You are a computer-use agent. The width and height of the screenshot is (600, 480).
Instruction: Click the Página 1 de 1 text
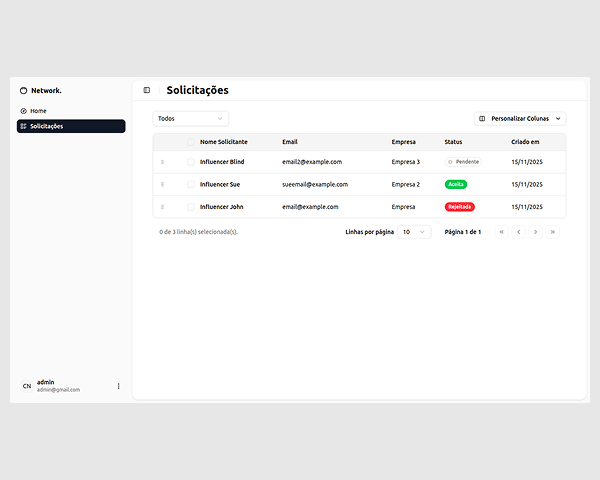(x=463, y=232)
